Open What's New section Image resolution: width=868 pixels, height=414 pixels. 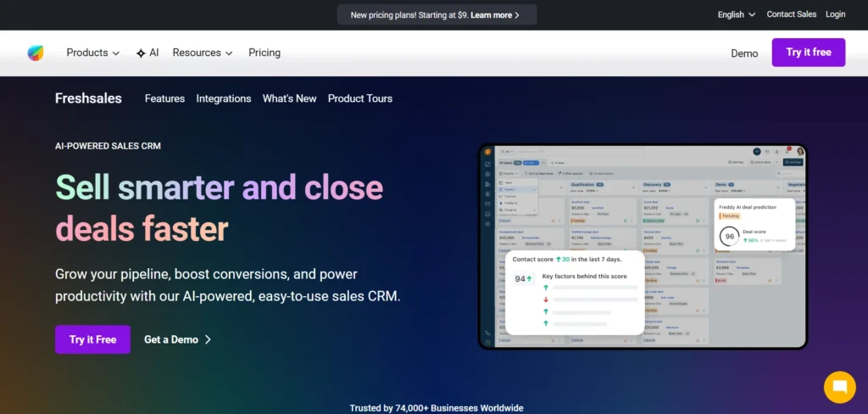tap(290, 98)
